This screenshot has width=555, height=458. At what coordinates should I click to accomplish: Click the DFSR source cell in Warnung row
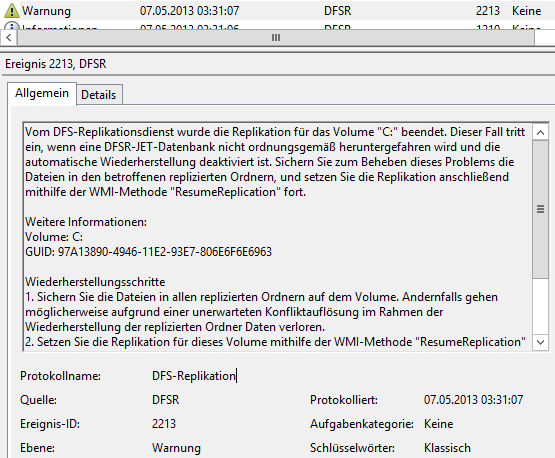337,11
